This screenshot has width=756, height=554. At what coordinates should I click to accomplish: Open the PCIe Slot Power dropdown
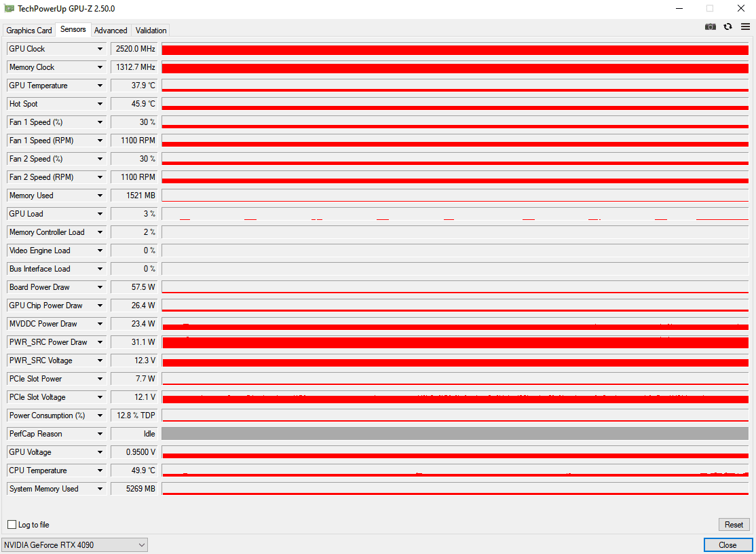coord(100,378)
